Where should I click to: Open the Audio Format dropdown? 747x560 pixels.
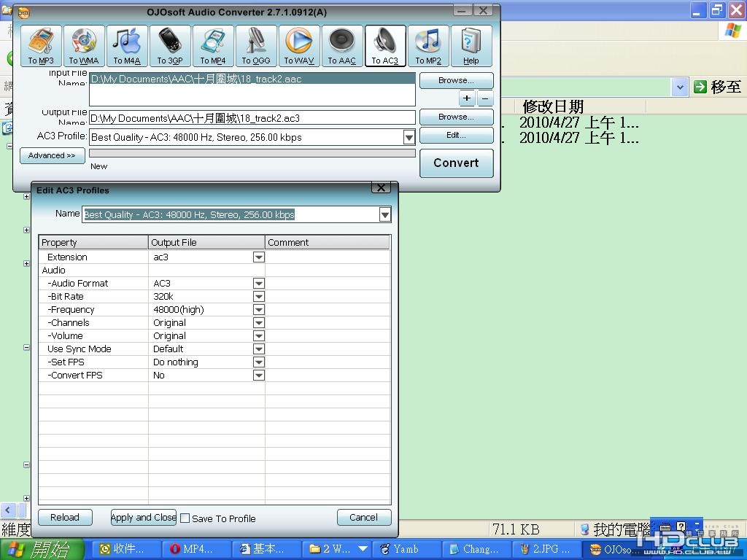[x=259, y=284]
